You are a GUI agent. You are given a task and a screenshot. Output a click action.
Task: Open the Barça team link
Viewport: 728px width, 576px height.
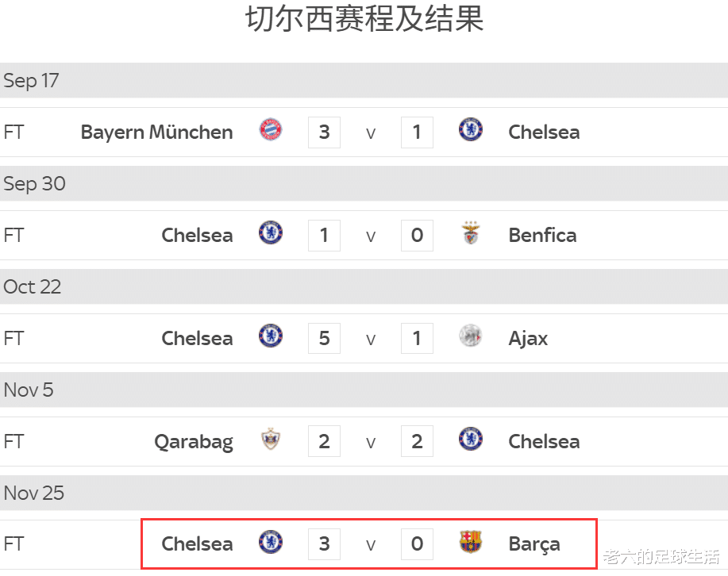point(533,544)
